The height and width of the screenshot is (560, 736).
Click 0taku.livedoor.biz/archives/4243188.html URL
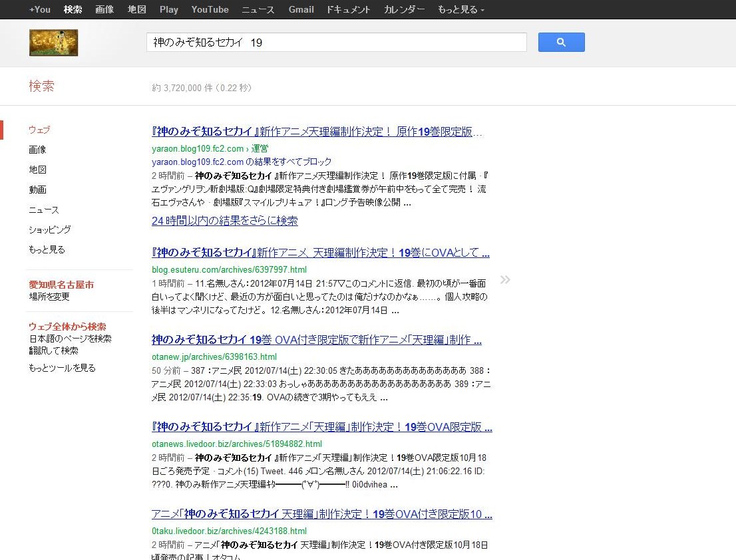click(229, 531)
